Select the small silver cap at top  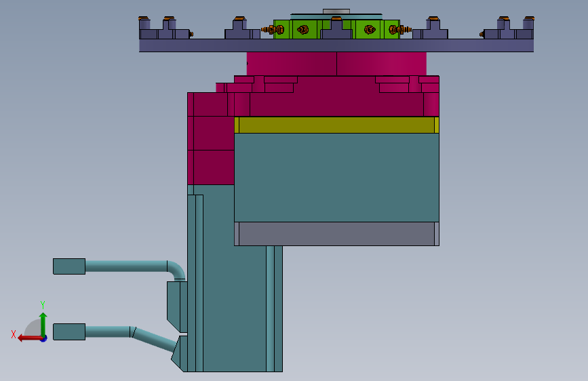[x=336, y=12]
